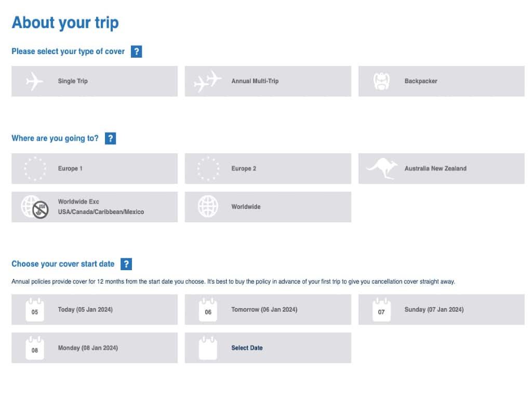532x399 pixels.
Task: Click the Europe 2 stars circle icon
Action: pos(208,168)
